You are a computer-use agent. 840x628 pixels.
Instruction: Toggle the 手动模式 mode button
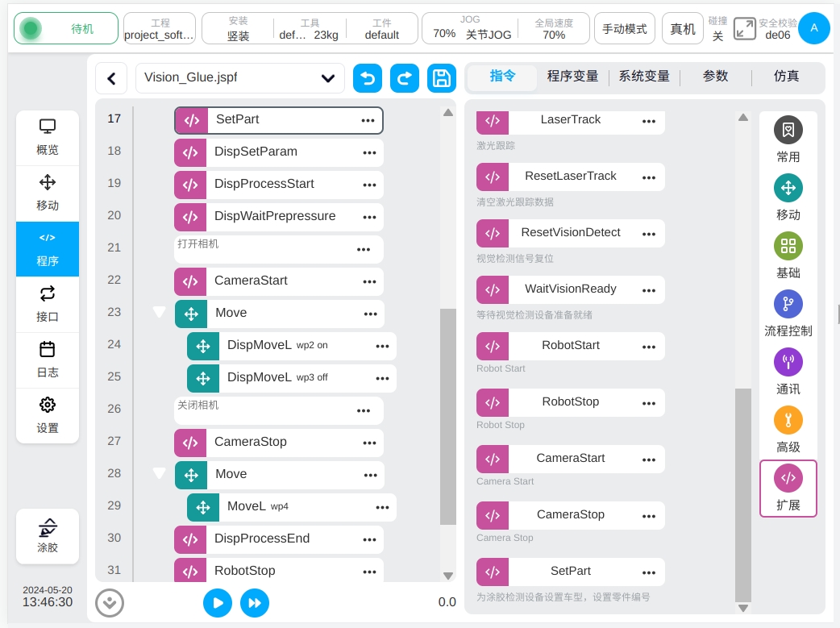click(x=625, y=29)
